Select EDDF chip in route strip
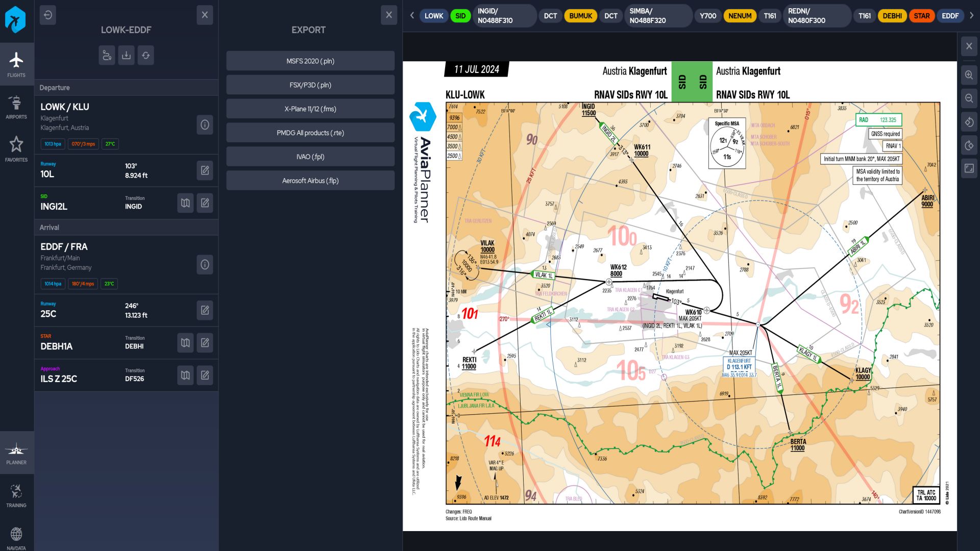Image resolution: width=980 pixels, height=551 pixels. point(950,16)
